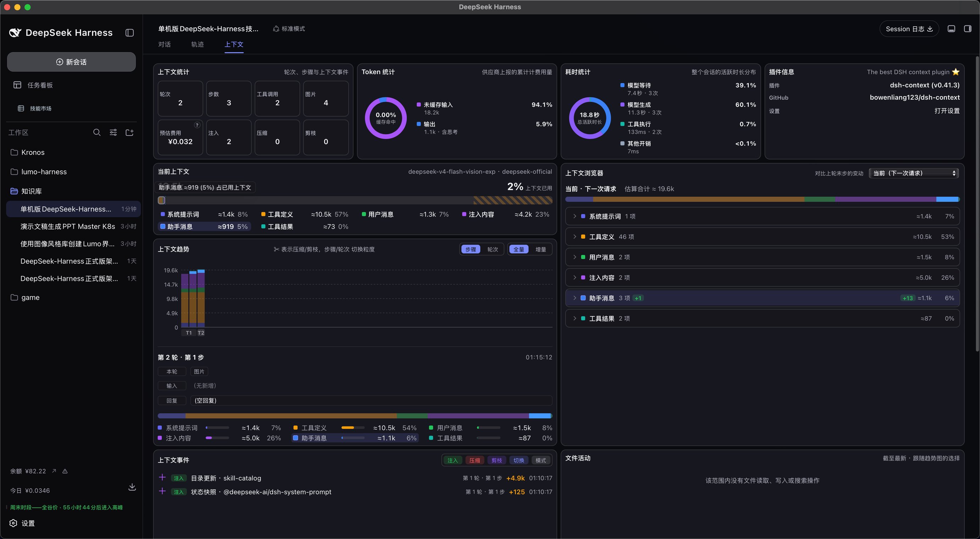Viewport: 980px width, 539px height.
Task: Open the balance external link arrow icon
Action: click(54, 471)
